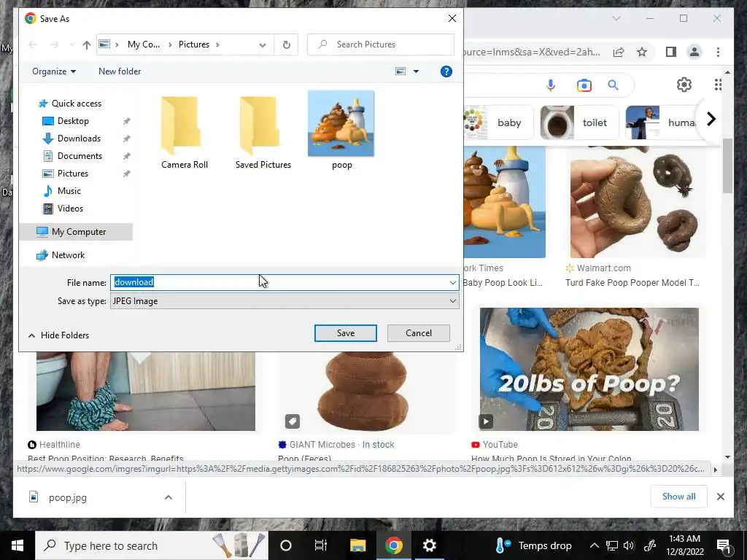Open Videos in navigation pane

click(x=70, y=209)
